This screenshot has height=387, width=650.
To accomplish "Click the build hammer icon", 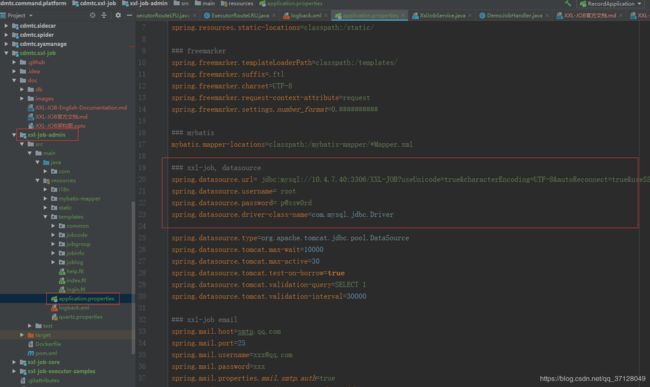I will click(568, 4).
